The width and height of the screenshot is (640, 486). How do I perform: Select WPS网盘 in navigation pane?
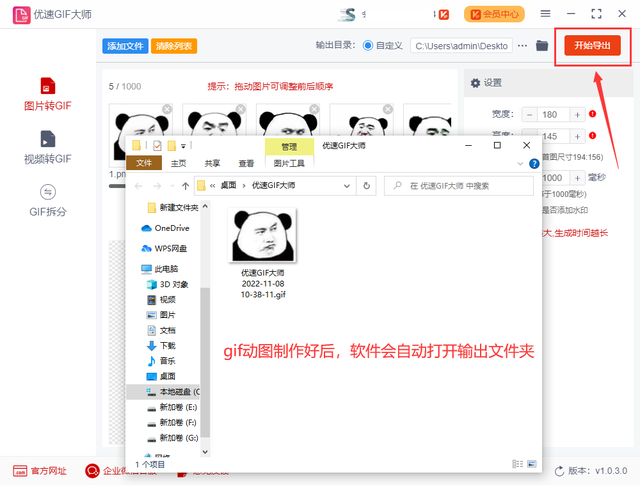tap(164, 249)
